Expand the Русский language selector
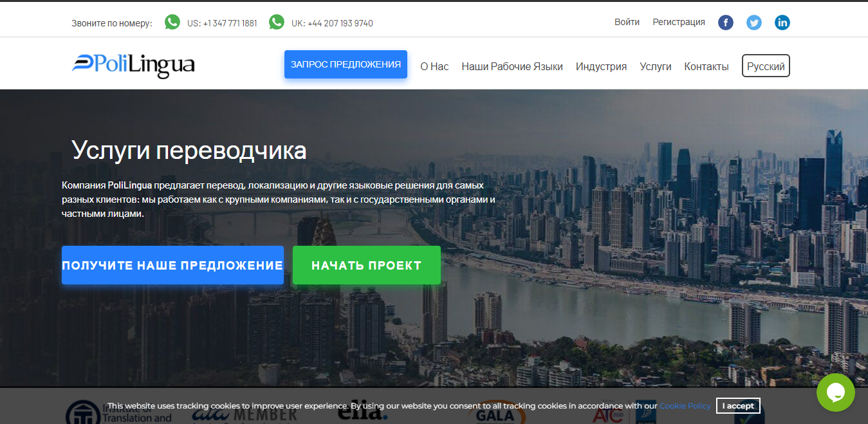 click(x=766, y=66)
